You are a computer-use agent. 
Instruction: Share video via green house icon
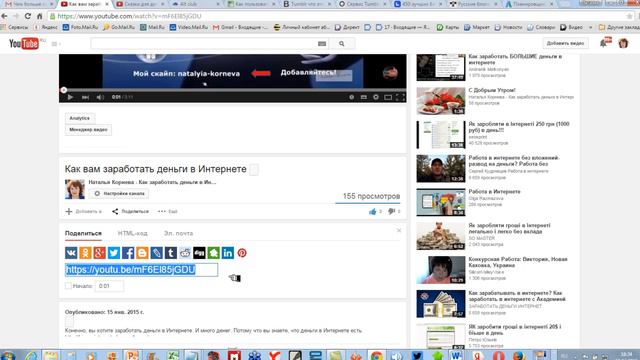(213, 253)
